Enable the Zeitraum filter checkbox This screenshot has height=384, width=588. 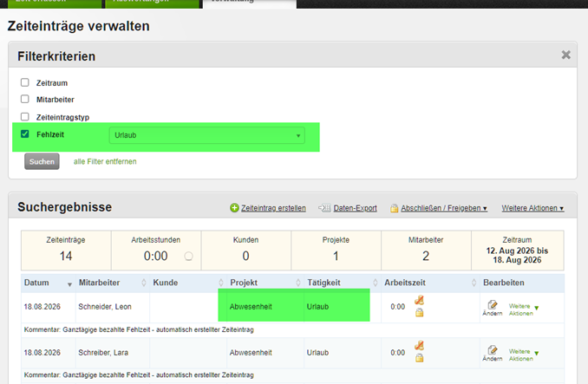pos(25,82)
